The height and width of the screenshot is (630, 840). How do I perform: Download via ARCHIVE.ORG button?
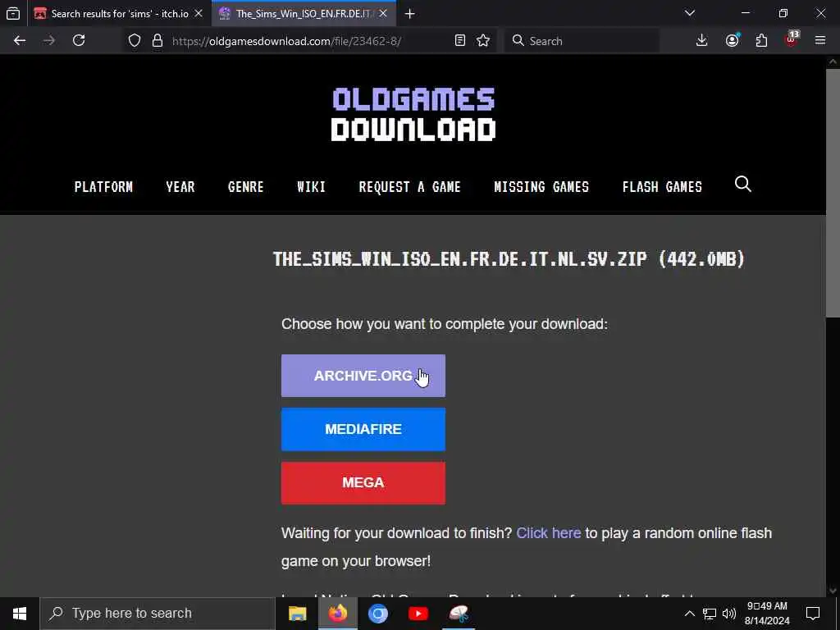[x=363, y=376]
